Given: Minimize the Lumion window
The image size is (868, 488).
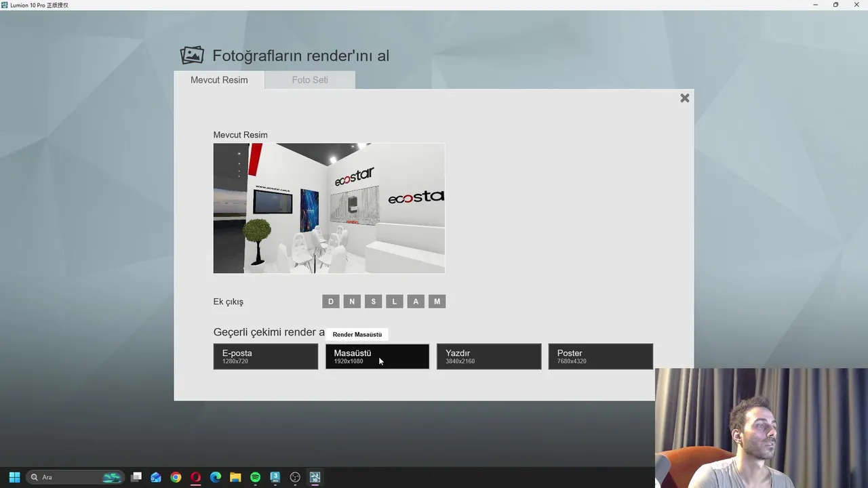Looking at the screenshot, I should (815, 5).
